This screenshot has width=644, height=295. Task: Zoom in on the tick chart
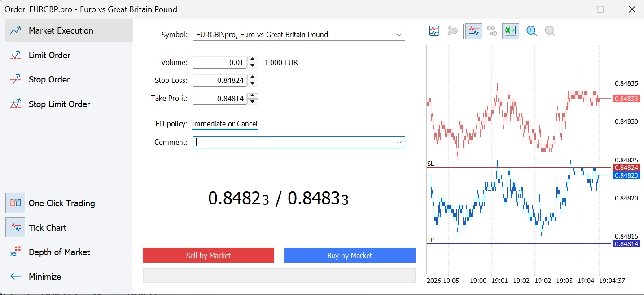[x=531, y=31]
